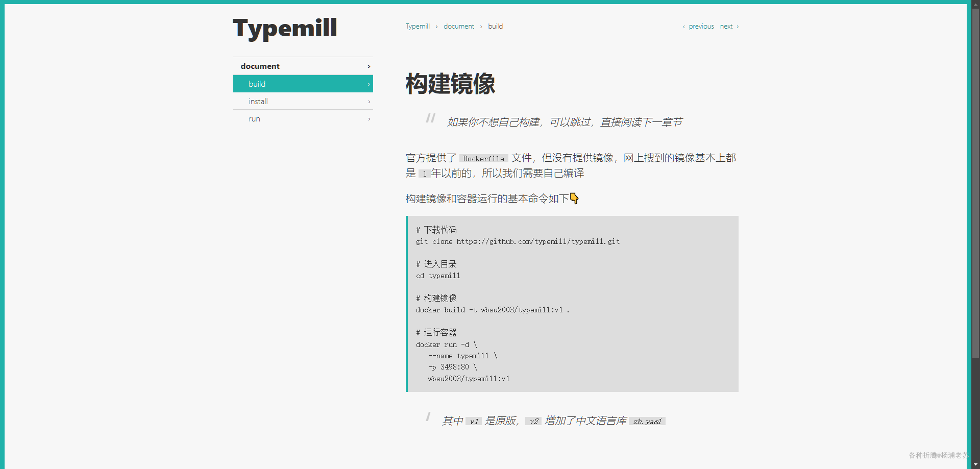Click the Typemill site logo
Viewport: 980px width, 469px height.
(285, 28)
